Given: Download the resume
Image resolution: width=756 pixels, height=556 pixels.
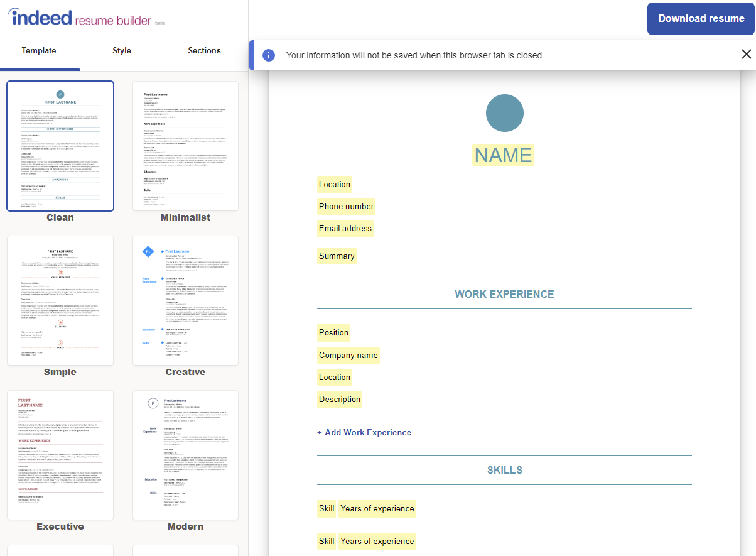Looking at the screenshot, I should 701,19.
